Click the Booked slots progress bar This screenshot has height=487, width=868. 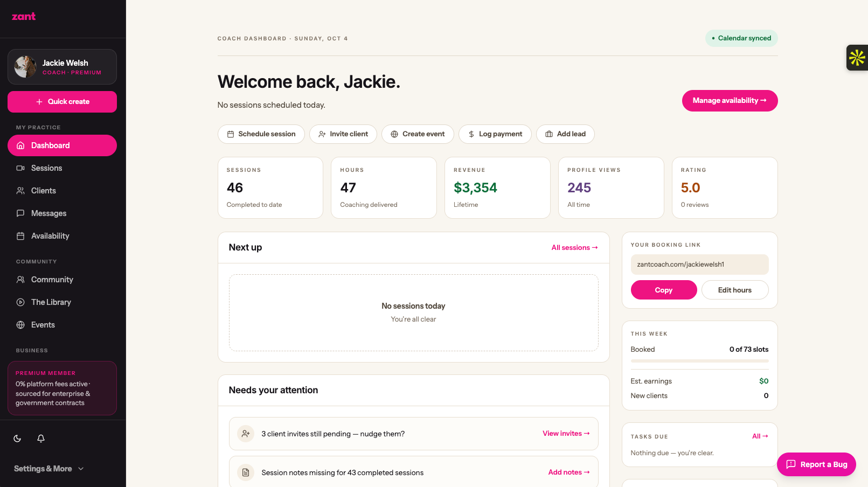click(x=699, y=360)
